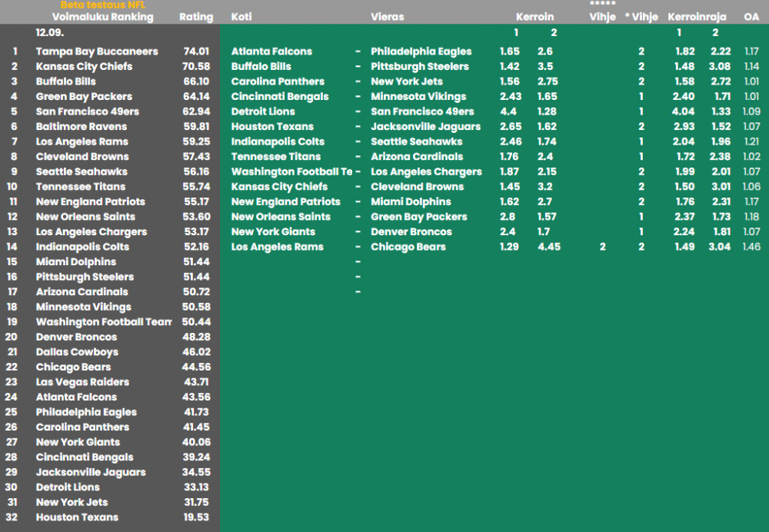Select Las Vegas Raiders in ranking list
This screenshot has height=532, width=769.
click(82, 382)
